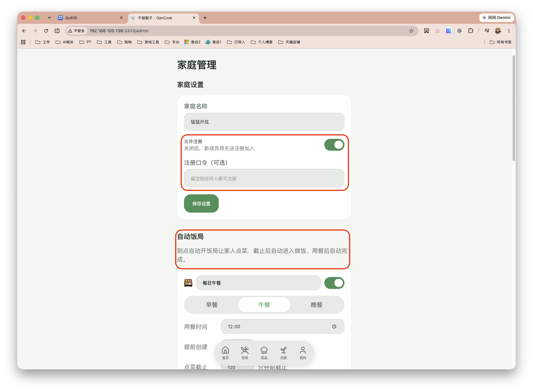Open the apps grid in bookmarks bar
533x392 pixels.
(x=23, y=42)
